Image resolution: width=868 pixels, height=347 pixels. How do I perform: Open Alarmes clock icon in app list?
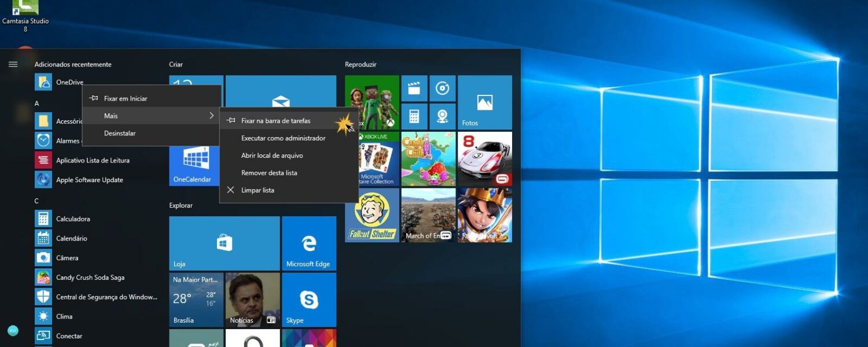[43, 141]
